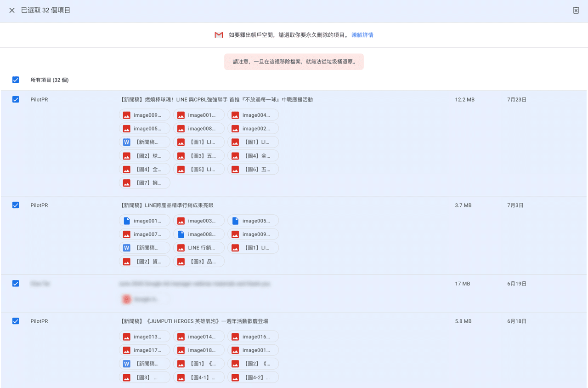This screenshot has width=588, height=388.
Task: Click the 6月18日 date
Action: [517, 321]
